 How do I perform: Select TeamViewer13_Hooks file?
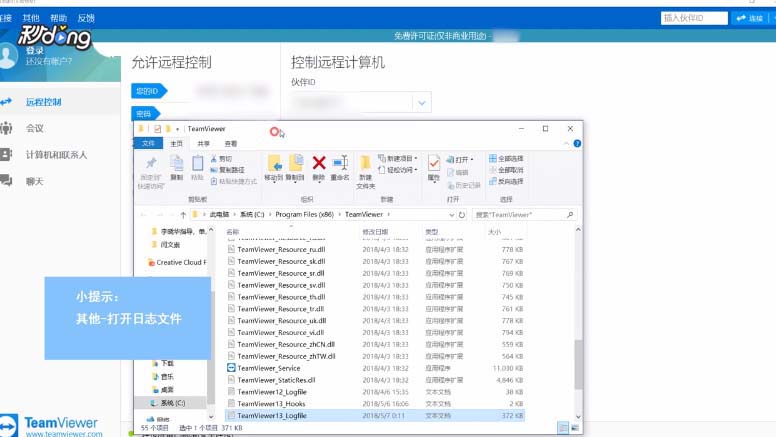click(375, 404)
